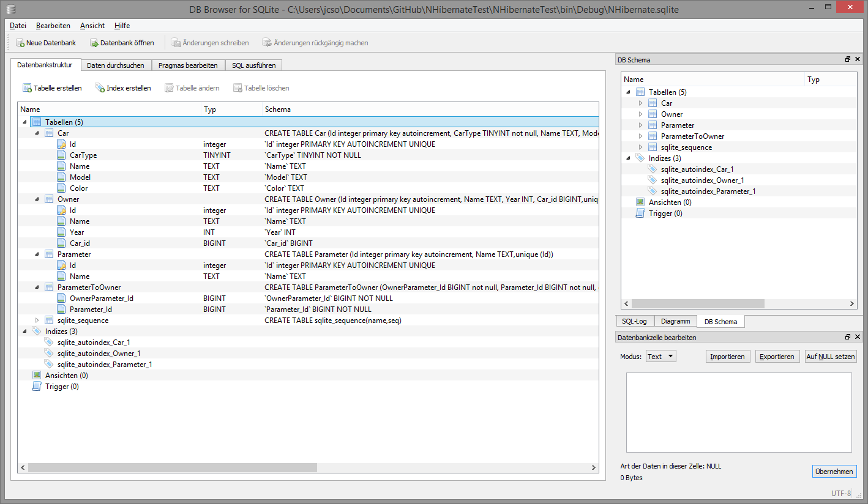Select the Model column row
Image resolution: width=868 pixels, height=504 pixels.
[x=308, y=177]
